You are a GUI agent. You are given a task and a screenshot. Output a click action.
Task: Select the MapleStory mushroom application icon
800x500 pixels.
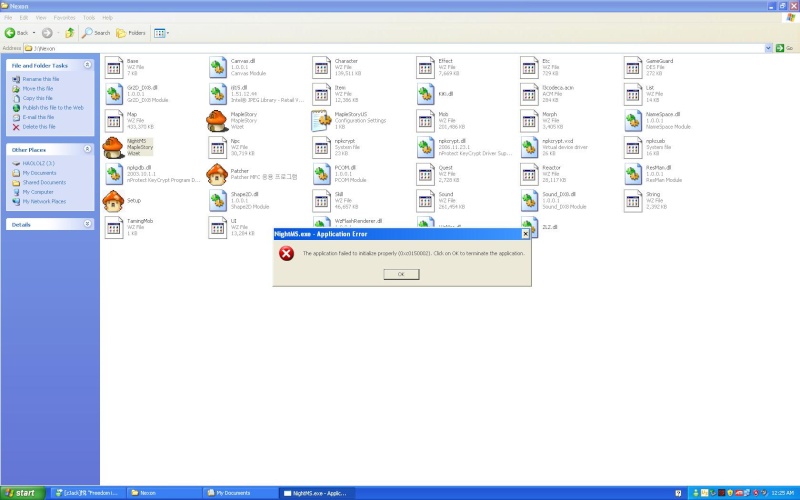216,121
